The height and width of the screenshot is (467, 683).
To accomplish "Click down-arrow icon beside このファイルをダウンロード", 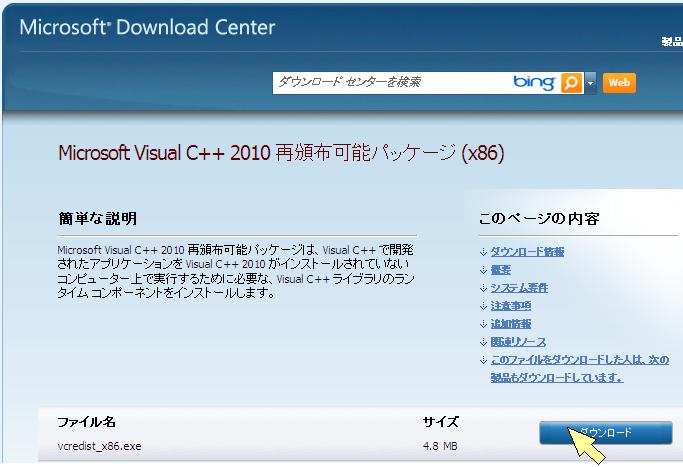I will (483, 360).
